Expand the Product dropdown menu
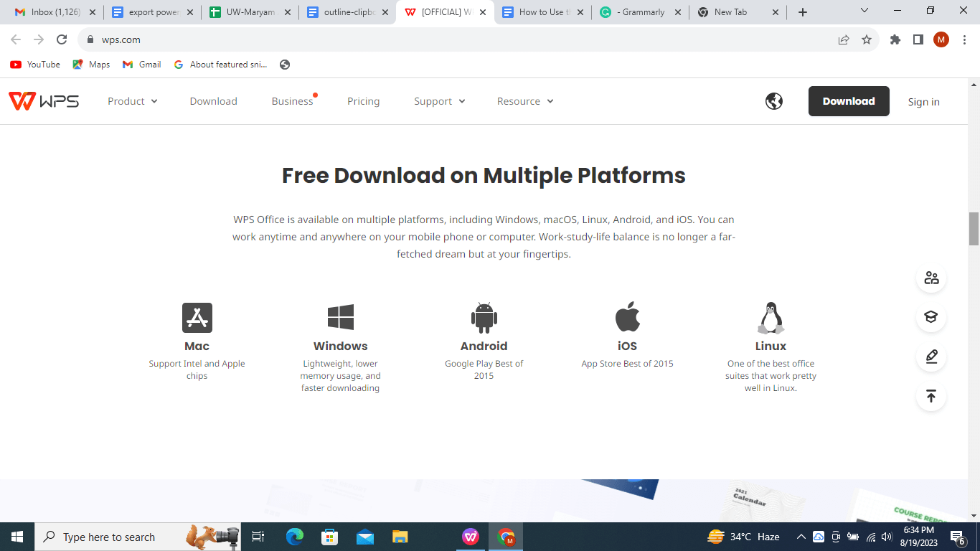980x551 pixels. 132,100
